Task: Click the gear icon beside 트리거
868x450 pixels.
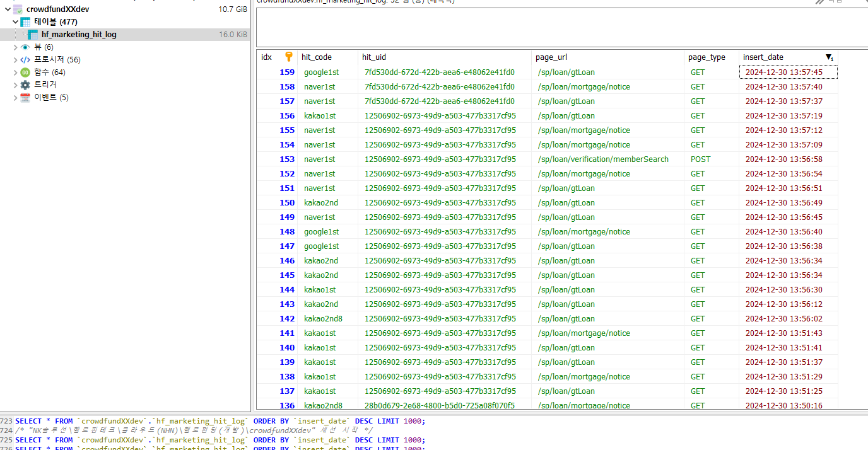Action: (25, 84)
